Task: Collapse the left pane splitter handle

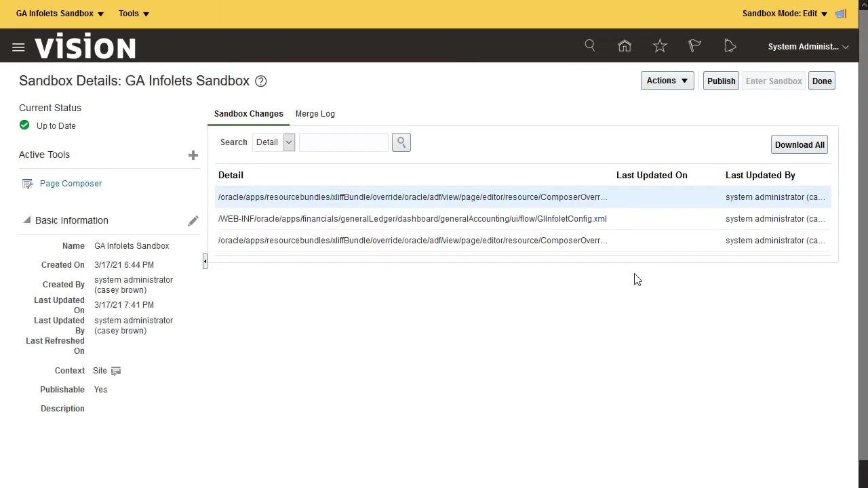Action: [x=205, y=261]
